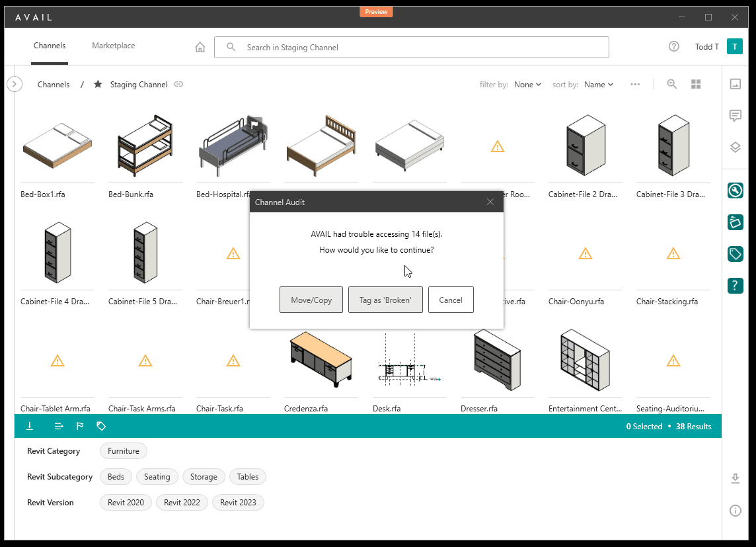
Task: Open the filter by None dropdown
Action: pyautogui.click(x=527, y=85)
